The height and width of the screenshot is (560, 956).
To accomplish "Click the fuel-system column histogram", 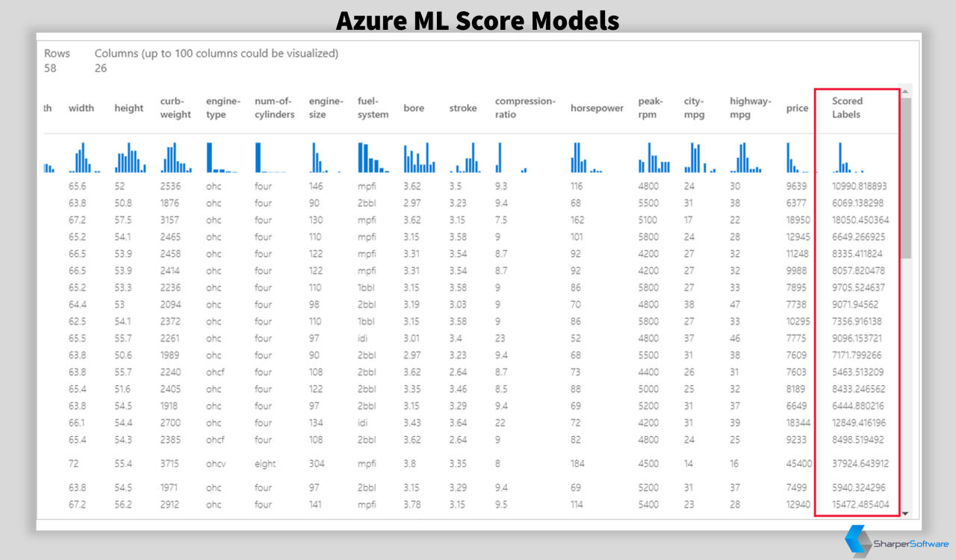I will point(373,158).
